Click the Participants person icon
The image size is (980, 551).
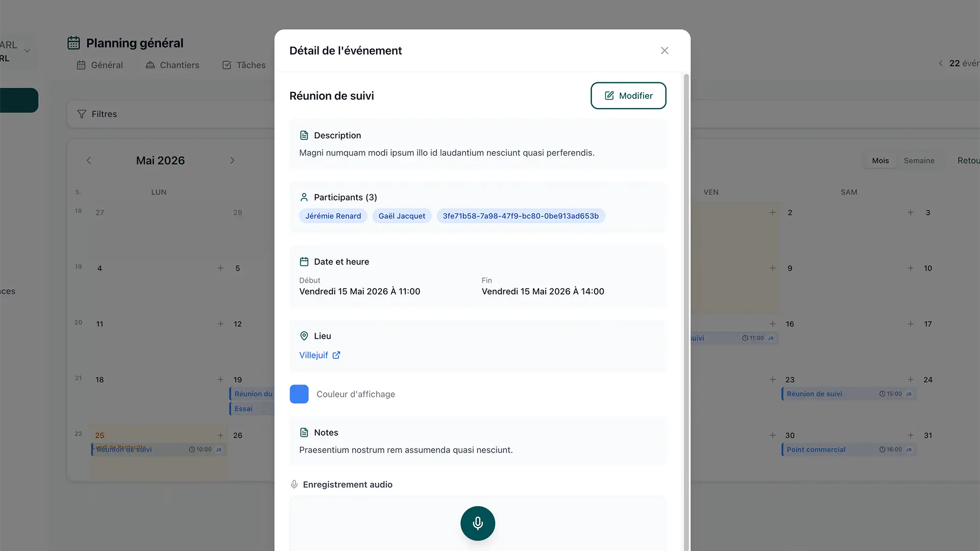tap(304, 197)
